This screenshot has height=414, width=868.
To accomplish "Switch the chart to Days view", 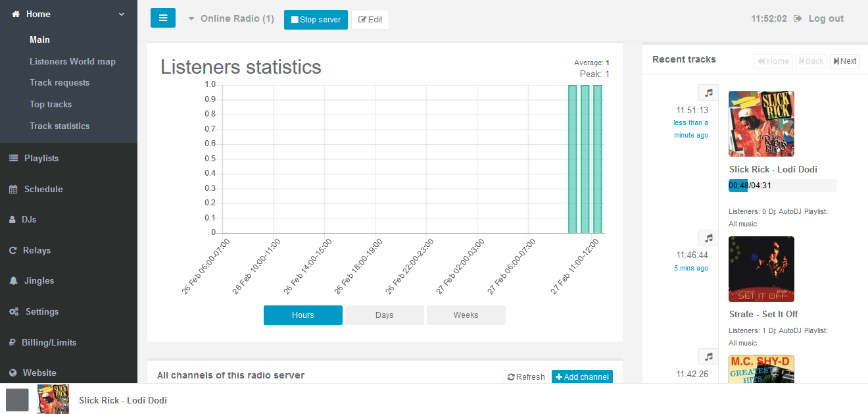I will 384,315.
